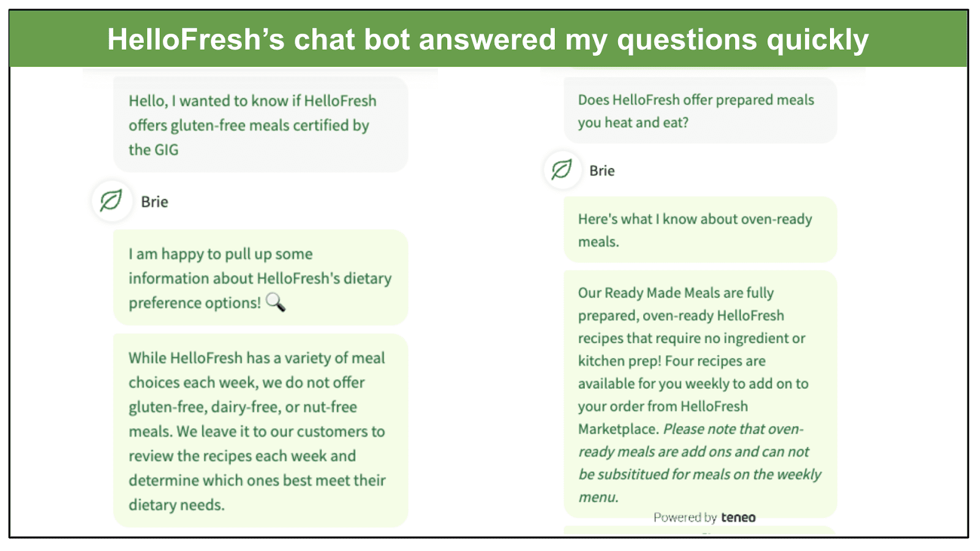Click the 'Ready Made Meals' description bubble
980x551 pixels.
pyautogui.click(x=700, y=394)
